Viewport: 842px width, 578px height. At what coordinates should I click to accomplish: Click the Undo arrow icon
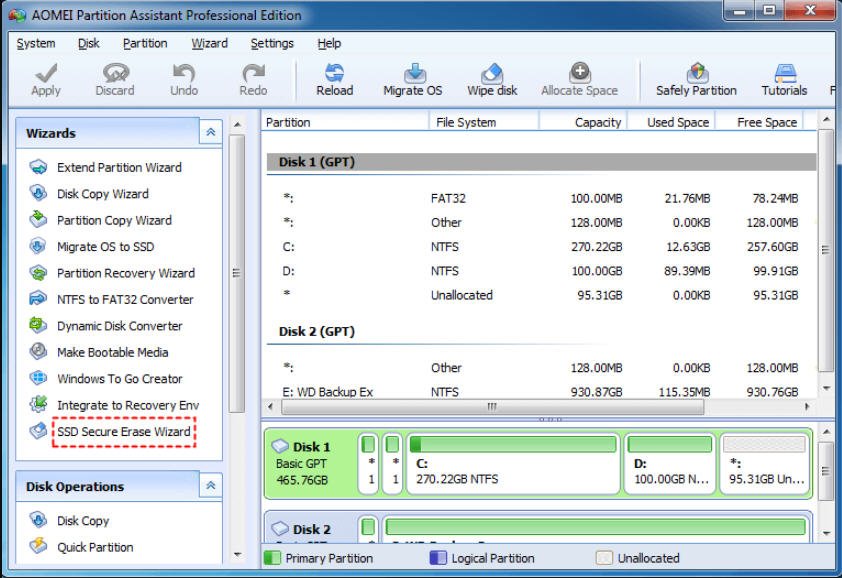coord(184,73)
